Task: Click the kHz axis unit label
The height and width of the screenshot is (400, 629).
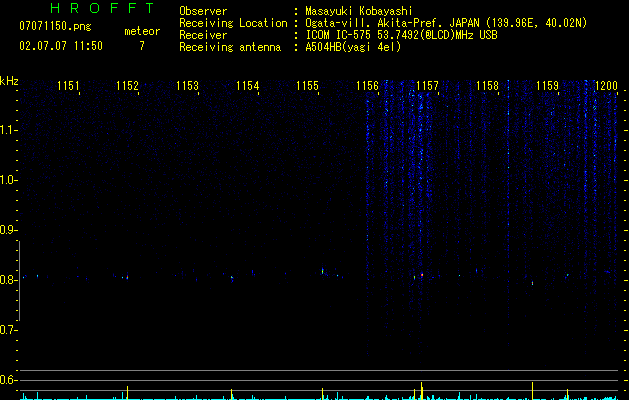Action: (x=9, y=81)
